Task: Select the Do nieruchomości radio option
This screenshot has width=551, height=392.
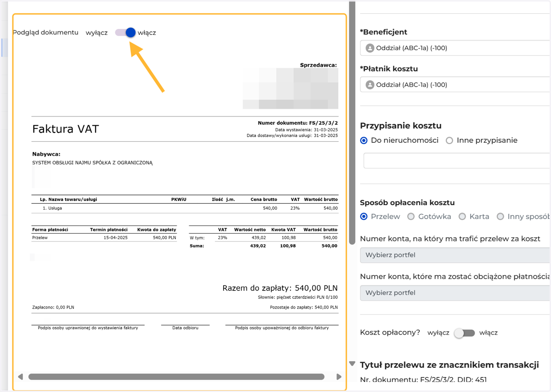Action: coord(364,140)
